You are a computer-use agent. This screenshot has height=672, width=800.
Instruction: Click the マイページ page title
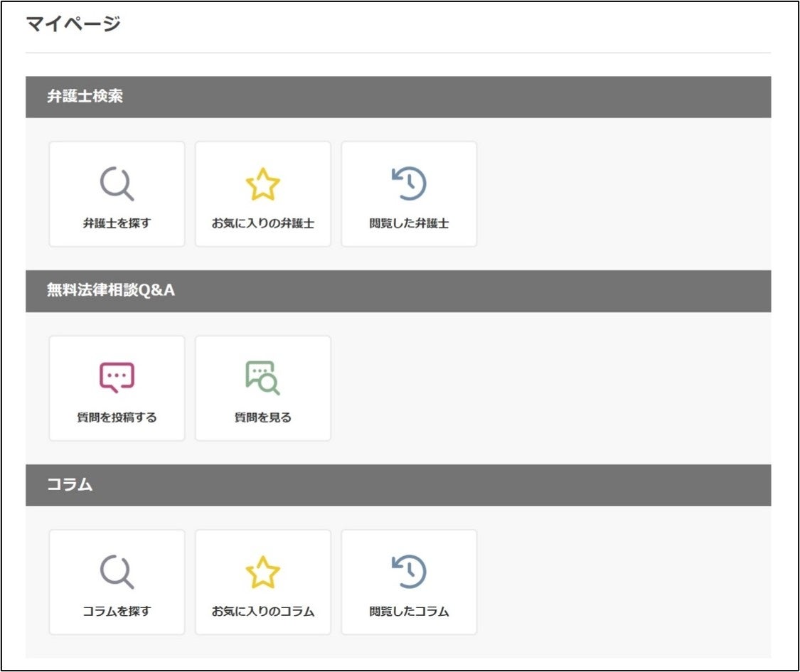click(x=73, y=23)
